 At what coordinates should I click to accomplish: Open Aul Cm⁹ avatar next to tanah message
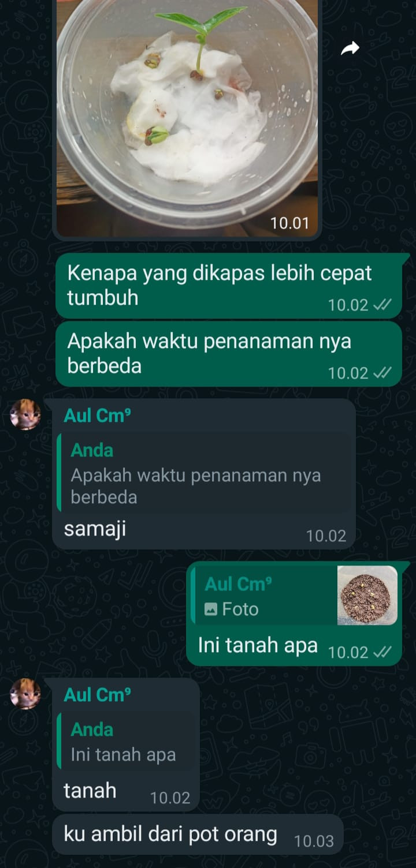(x=25, y=694)
